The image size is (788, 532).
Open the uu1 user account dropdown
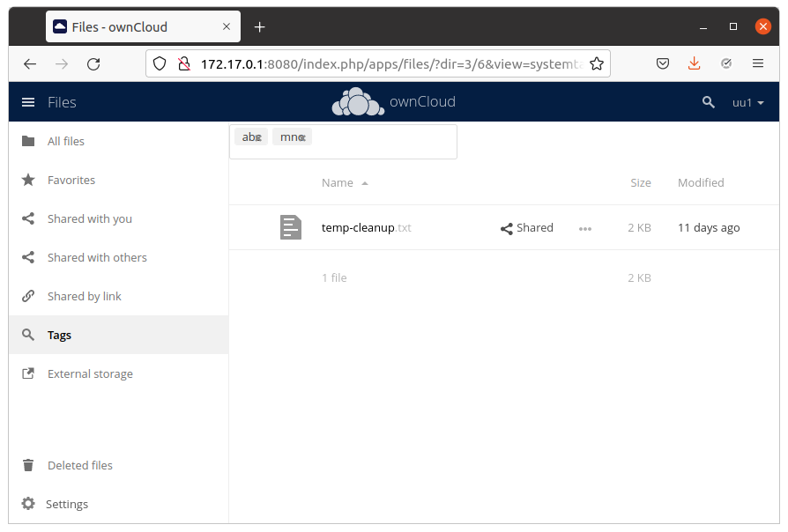(748, 102)
